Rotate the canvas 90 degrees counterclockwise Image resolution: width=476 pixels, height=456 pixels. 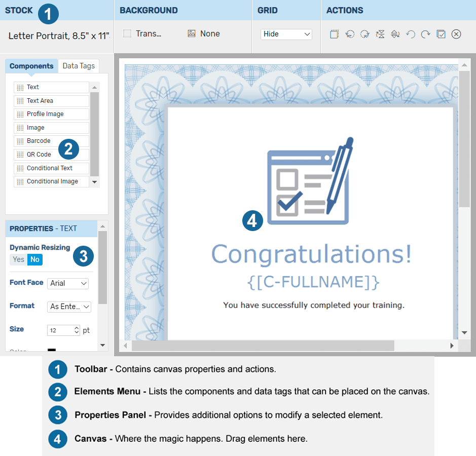click(x=350, y=34)
